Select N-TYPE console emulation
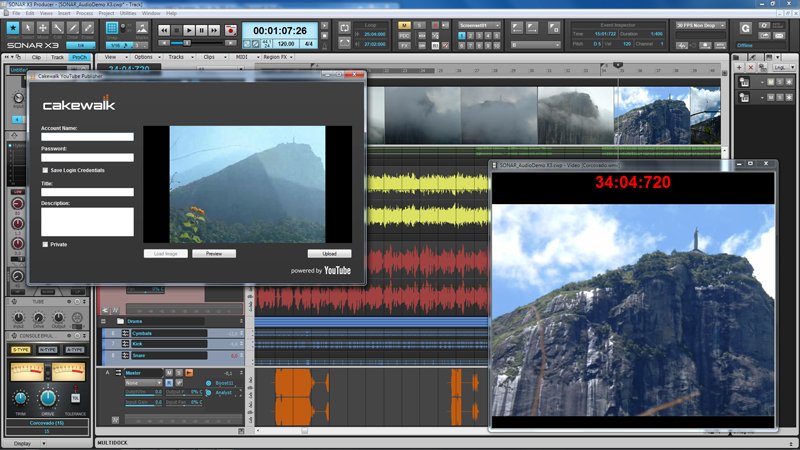The width and height of the screenshot is (800, 450). click(x=47, y=349)
